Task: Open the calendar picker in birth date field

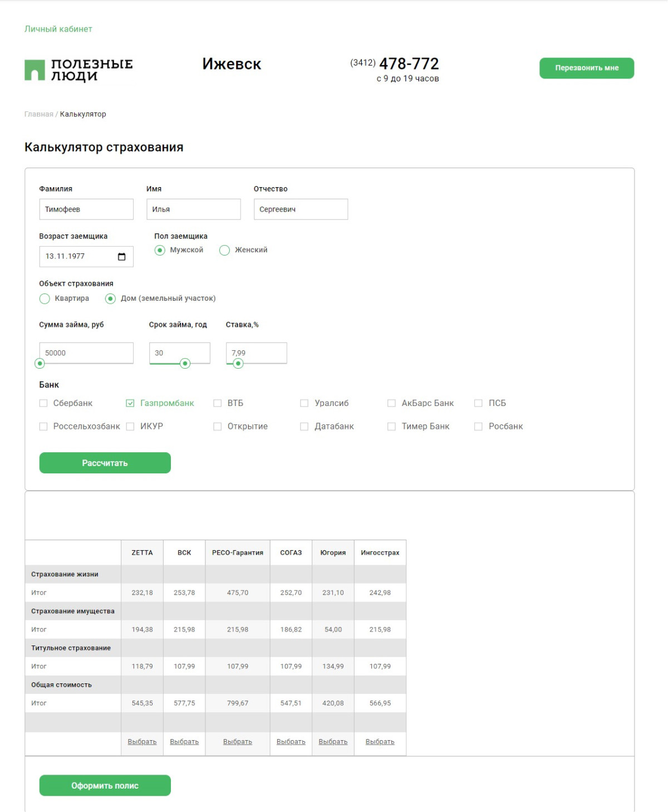Action: click(x=121, y=257)
